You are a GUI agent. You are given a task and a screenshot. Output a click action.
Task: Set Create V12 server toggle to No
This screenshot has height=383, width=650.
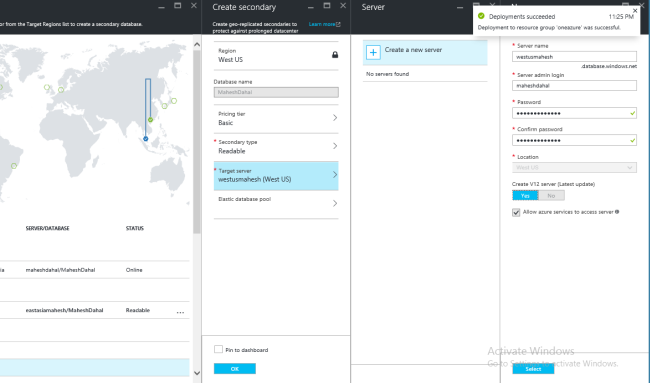pyautogui.click(x=551, y=195)
